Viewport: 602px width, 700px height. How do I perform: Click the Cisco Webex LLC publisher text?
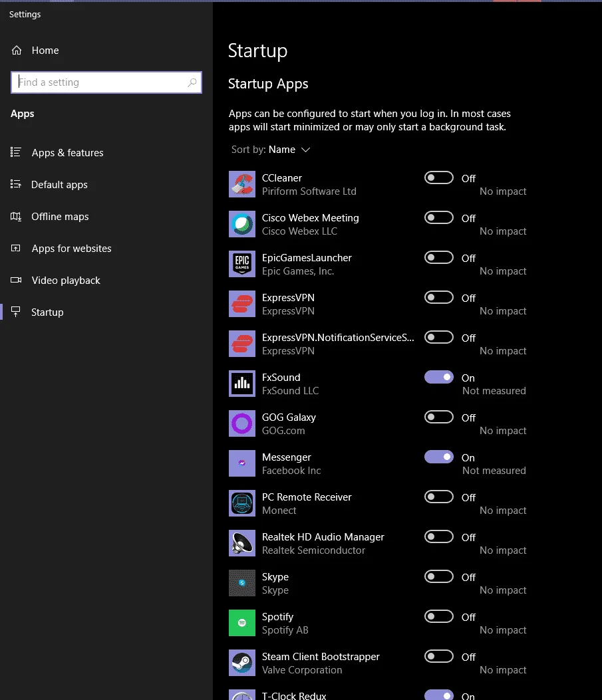point(299,231)
